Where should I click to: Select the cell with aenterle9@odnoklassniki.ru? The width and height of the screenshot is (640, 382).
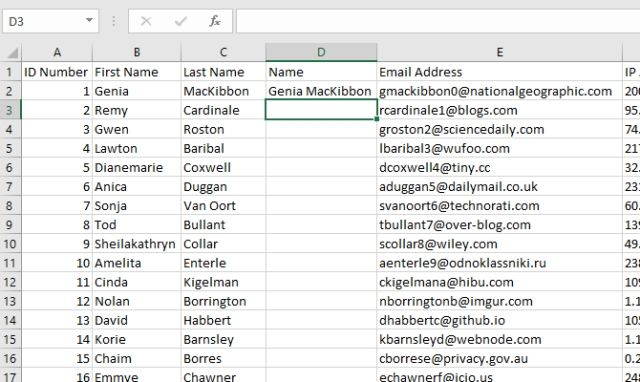tap(500, 263)
